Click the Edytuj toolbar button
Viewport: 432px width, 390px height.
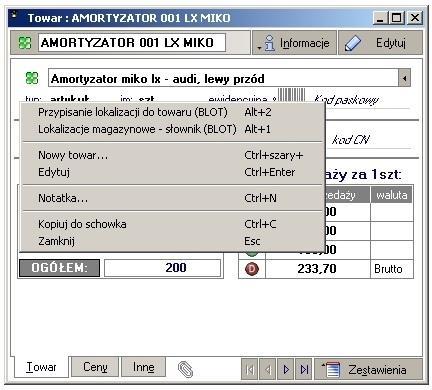point(380,43)
